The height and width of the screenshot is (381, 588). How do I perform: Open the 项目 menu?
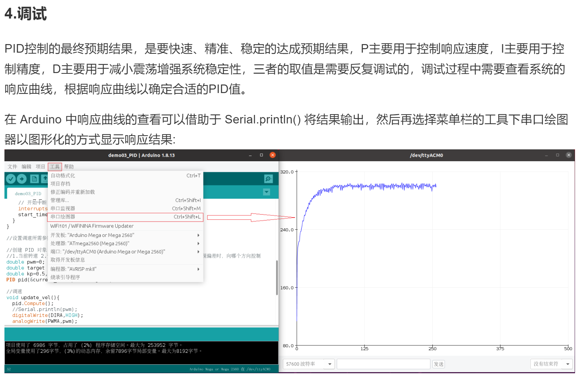40,167
